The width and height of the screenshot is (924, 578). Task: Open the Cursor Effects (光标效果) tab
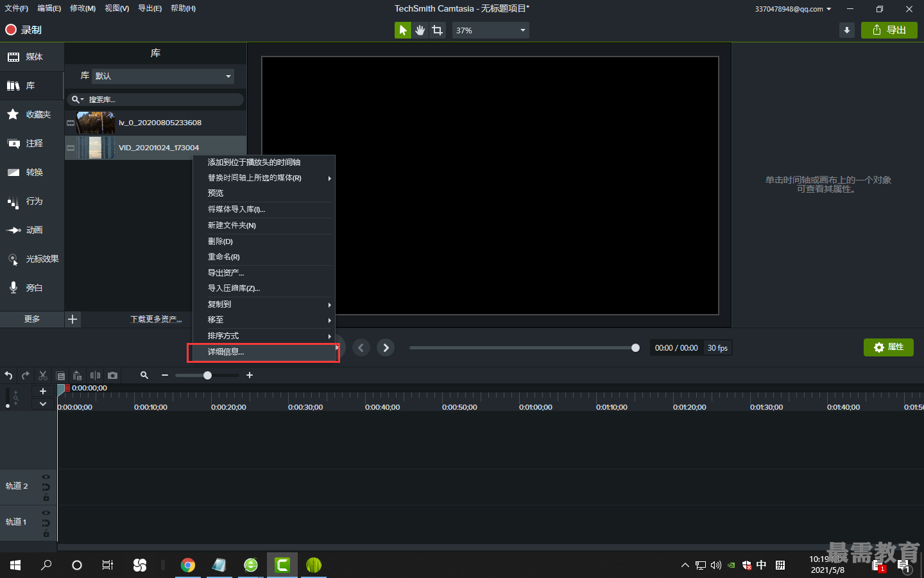pyautogui.click(x=31, y=259)
